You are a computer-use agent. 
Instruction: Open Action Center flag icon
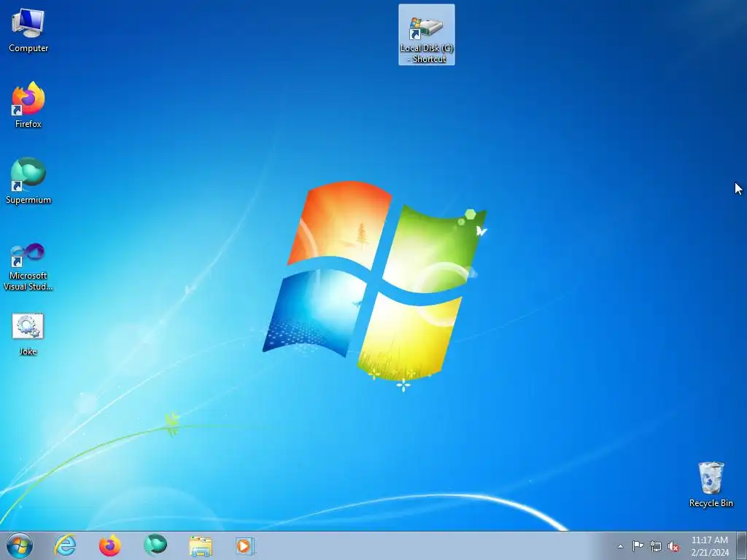click(638, 545)
